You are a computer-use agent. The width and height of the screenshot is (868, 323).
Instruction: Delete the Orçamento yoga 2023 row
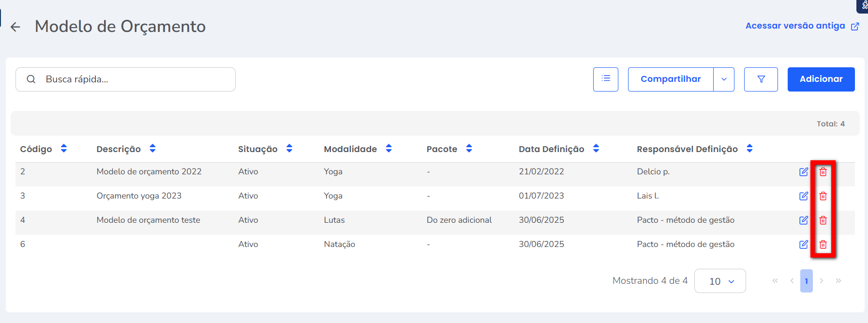[x=823, y=196]
